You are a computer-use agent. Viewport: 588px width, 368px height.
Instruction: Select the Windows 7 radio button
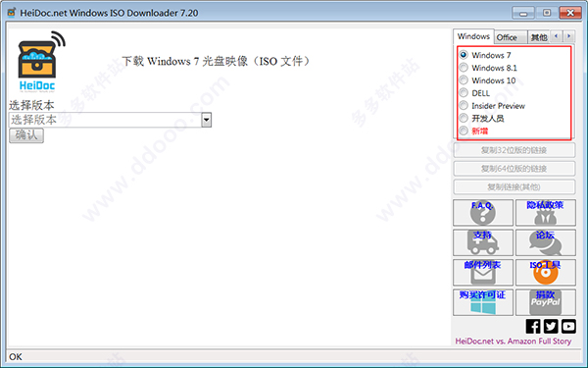(464, 55)
